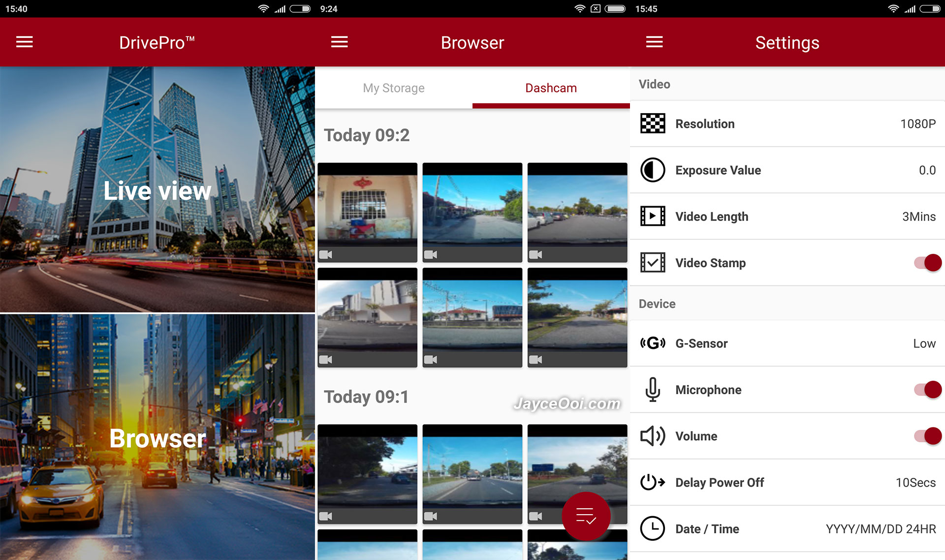Click the Microphone icon
This screenshot has height=560, width=945.
(x=653, y=389)
